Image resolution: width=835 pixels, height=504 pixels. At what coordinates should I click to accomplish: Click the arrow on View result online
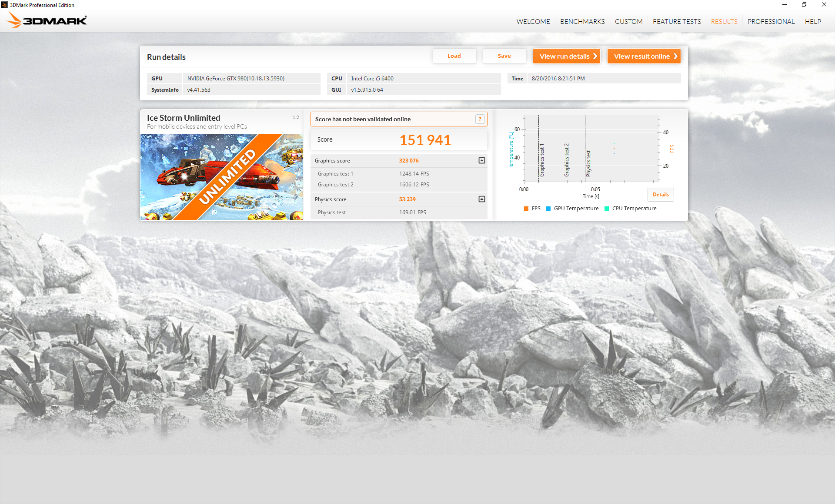point(675,56)
